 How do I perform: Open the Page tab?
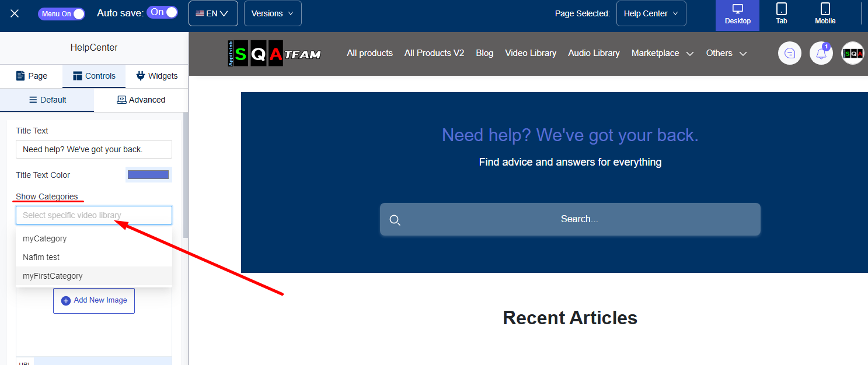(x=32, y=76)
